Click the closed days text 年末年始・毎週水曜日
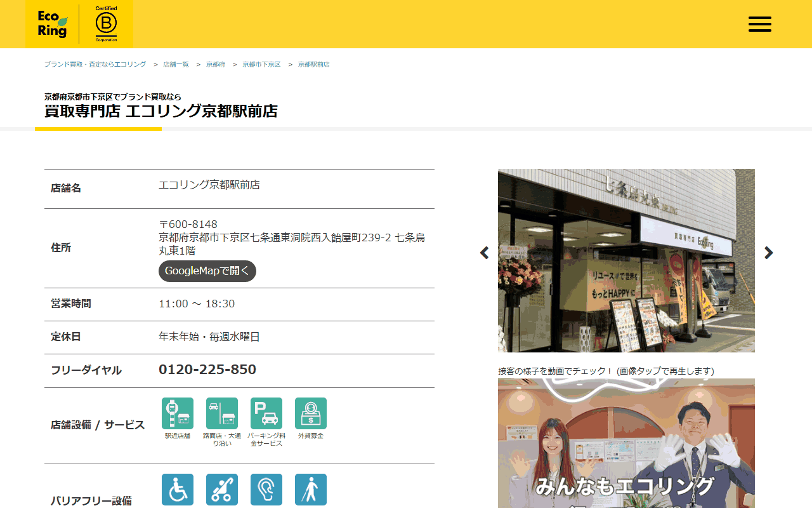812x508 pixels. click(x=209, y=337)
